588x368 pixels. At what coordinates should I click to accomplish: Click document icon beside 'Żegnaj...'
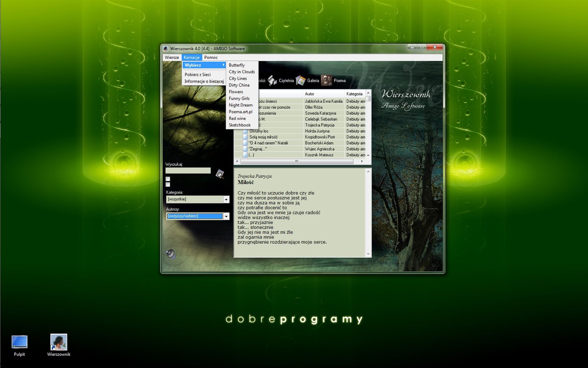click(x=245, y=149)
